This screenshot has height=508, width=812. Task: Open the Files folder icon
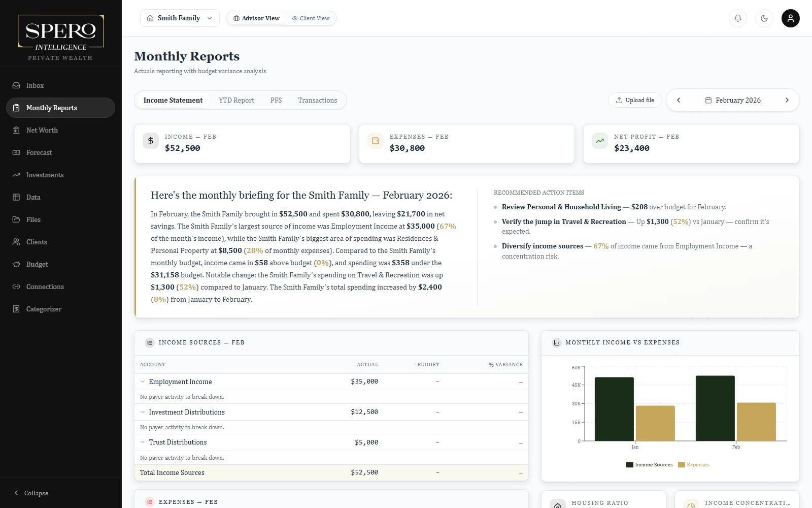click(x=16, y=219)
